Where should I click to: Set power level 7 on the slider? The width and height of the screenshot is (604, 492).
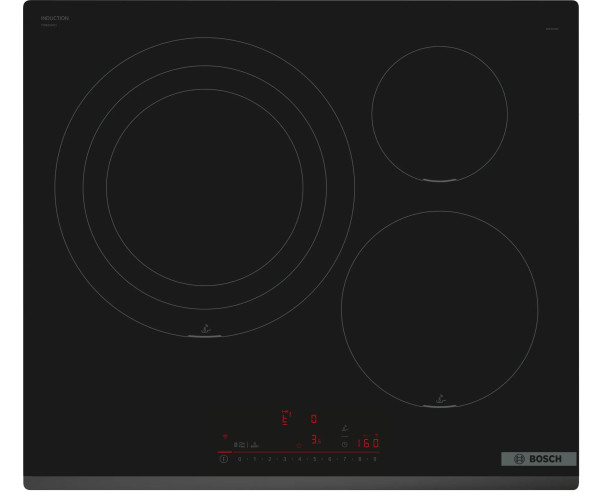point(345,459)
